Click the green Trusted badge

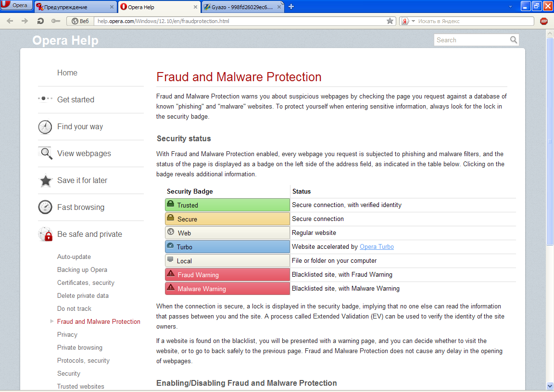[227, 205]
